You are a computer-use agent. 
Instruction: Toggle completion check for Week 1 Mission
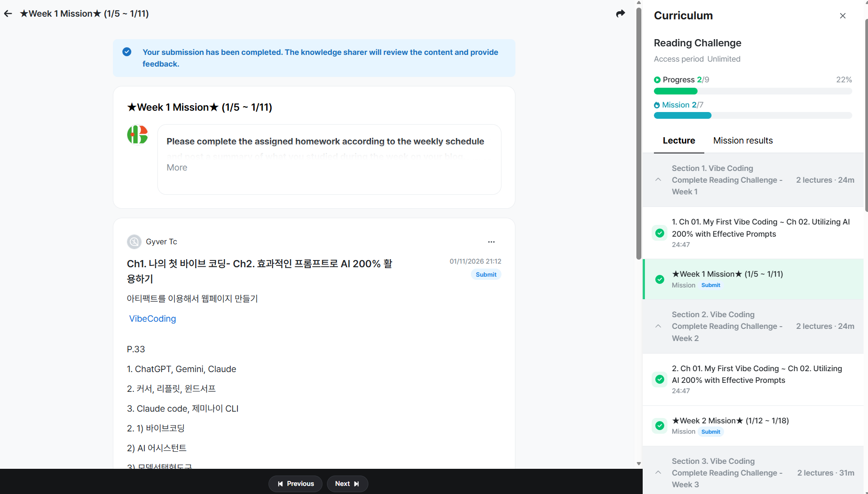point(659,279)
